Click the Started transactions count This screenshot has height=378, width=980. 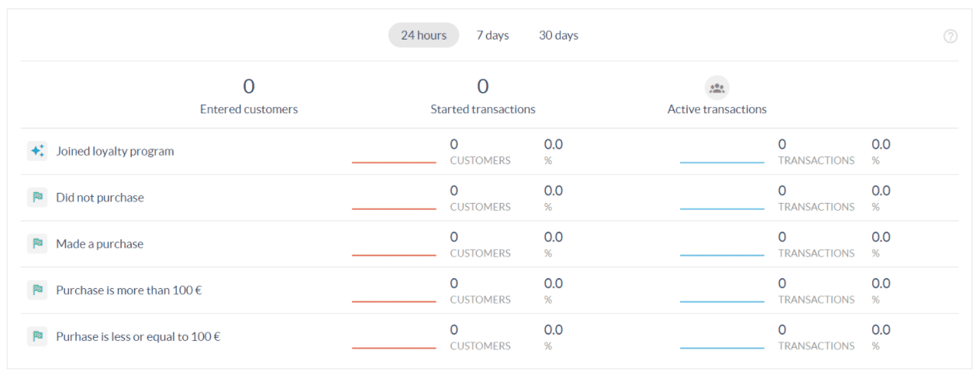pos(483,86)
